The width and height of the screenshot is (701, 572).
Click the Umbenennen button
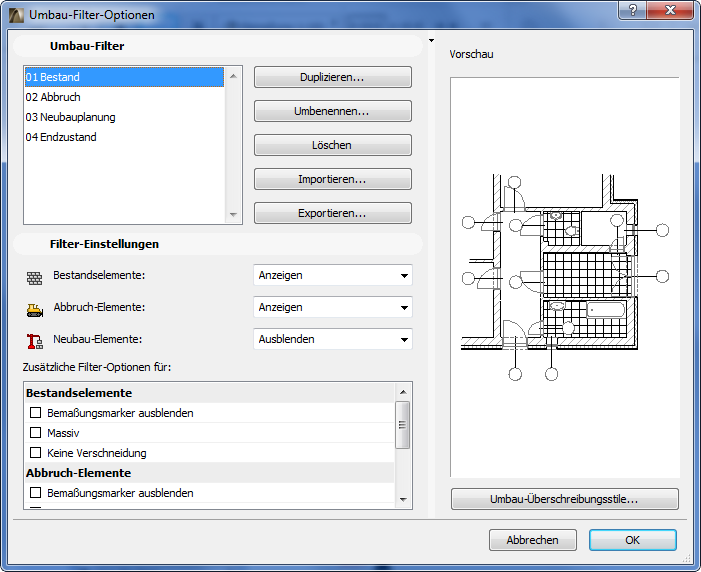[333, 111]
